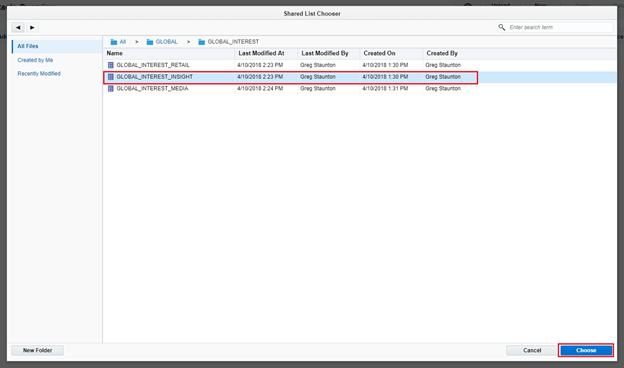Click the Choose button
624x368 pixels.
click(x=586, y=350)
